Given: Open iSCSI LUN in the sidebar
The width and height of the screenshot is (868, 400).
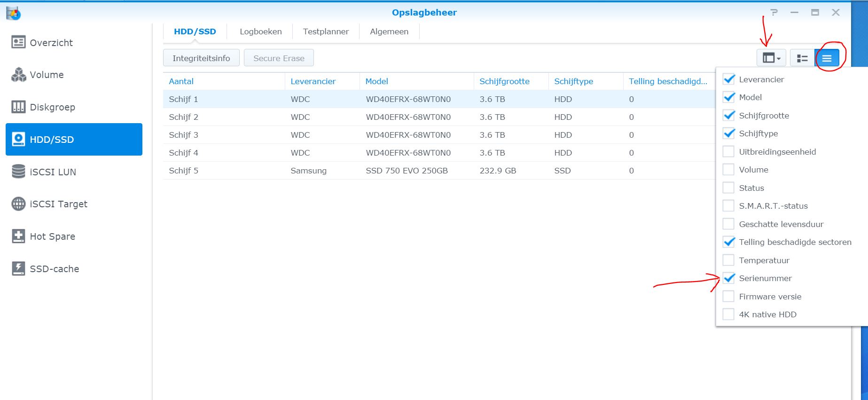Looking at the screenshot, I should (74, 172).
